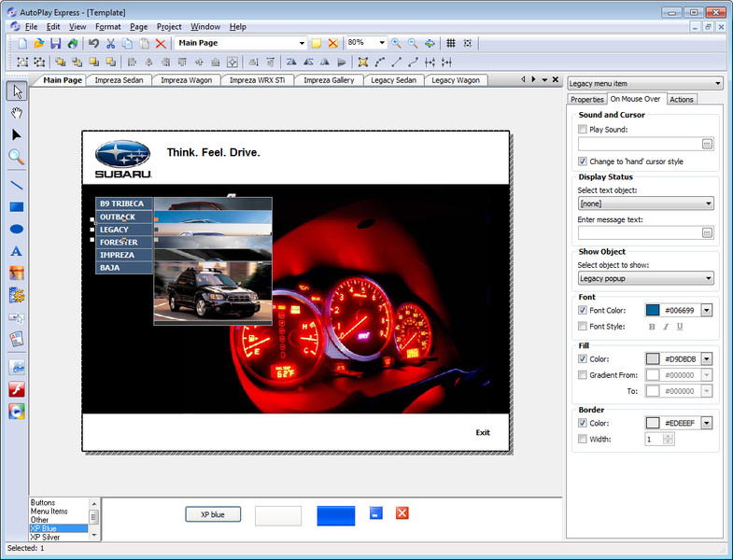Click the New project icon
This screenshot has width=733, height=560.
(22, 44)
